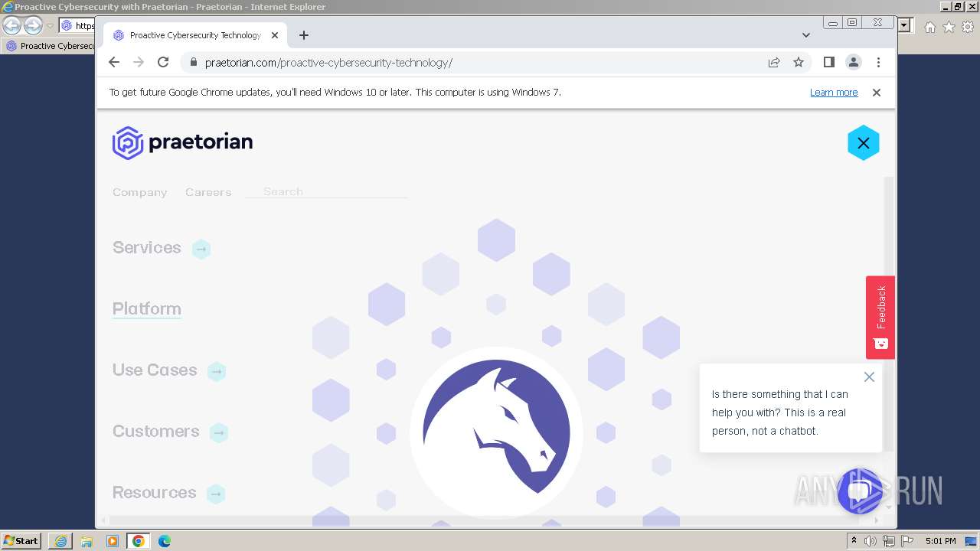Share this page icon in the omnibox

pos(774,63)
